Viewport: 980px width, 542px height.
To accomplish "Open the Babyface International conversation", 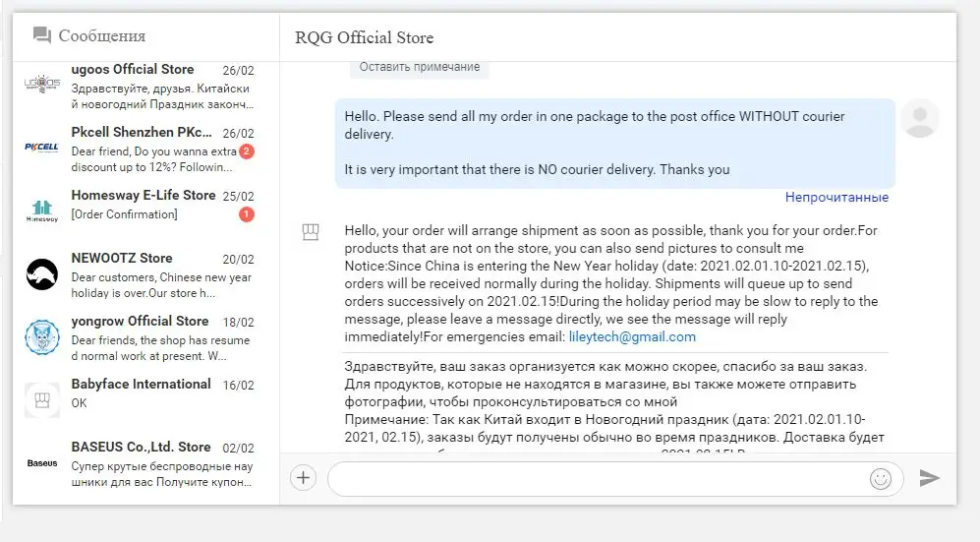I will click(x=145, y=400).
